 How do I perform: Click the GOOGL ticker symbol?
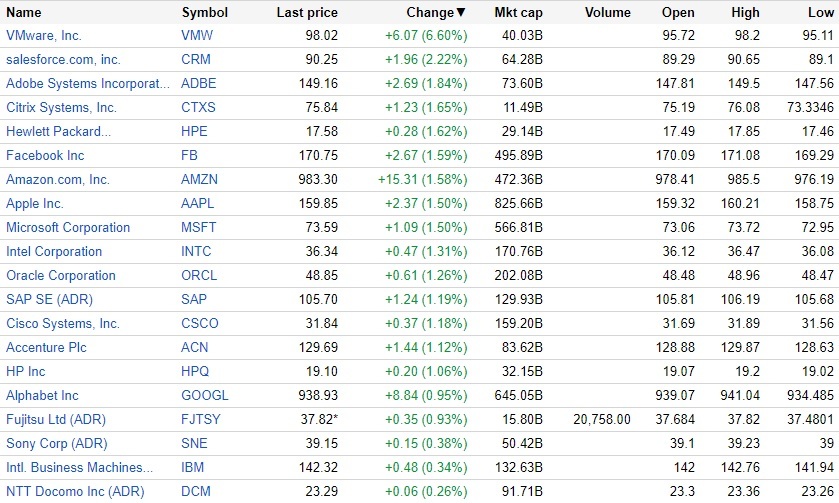click(x=205, y=395)
